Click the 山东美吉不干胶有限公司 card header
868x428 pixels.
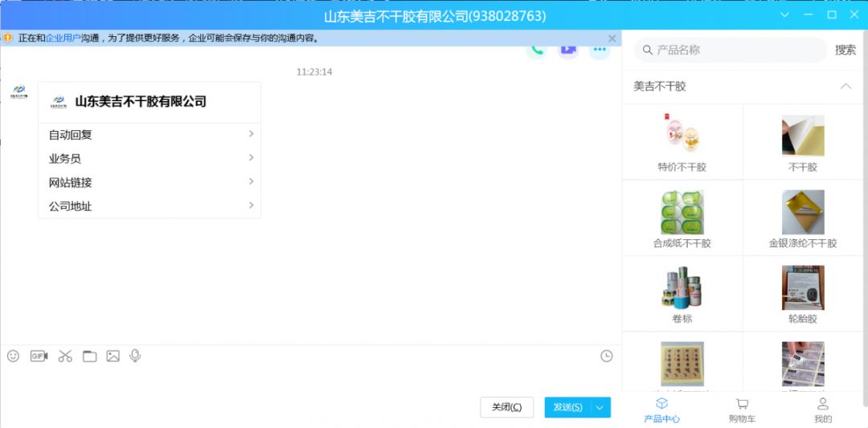tap(149, 102)
